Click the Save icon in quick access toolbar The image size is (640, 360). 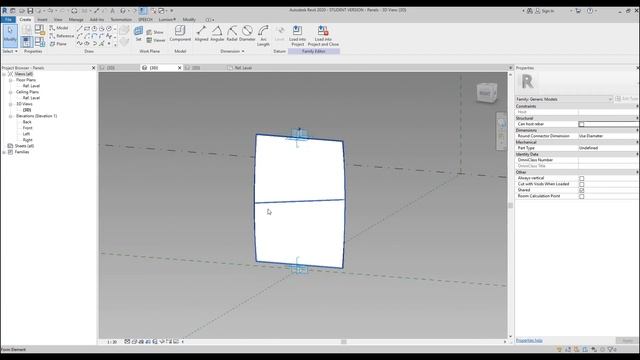click(x=30, y=11)
